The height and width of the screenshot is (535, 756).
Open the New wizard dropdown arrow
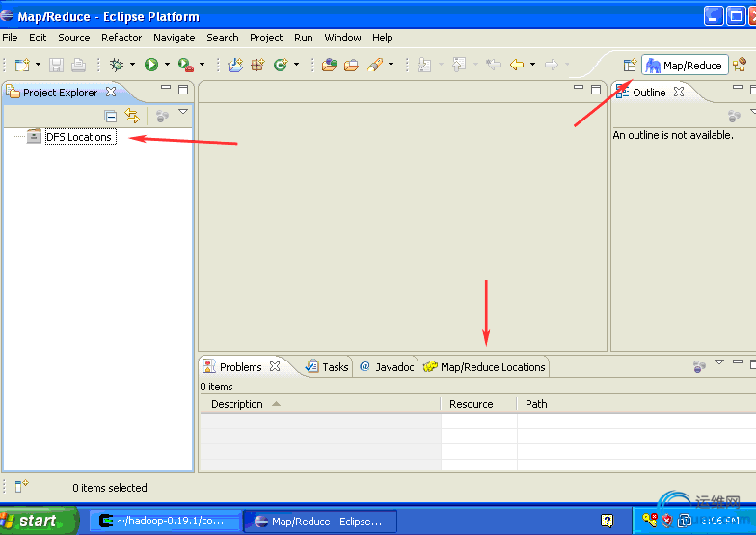38,65
